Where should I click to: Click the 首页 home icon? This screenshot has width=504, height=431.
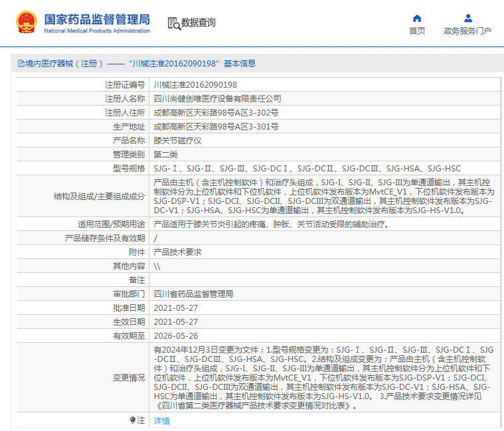(x=417, y=19)
